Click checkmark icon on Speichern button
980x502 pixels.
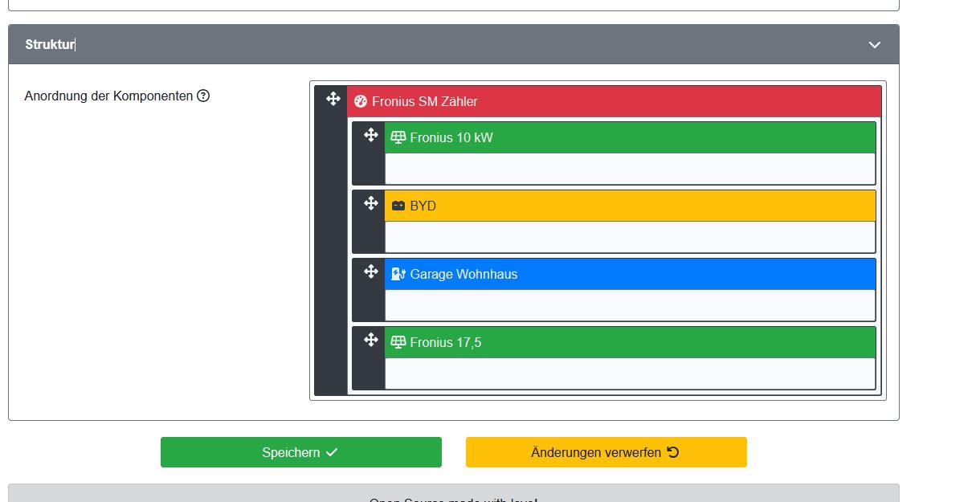pyautogui.click(x=332, y=452)
